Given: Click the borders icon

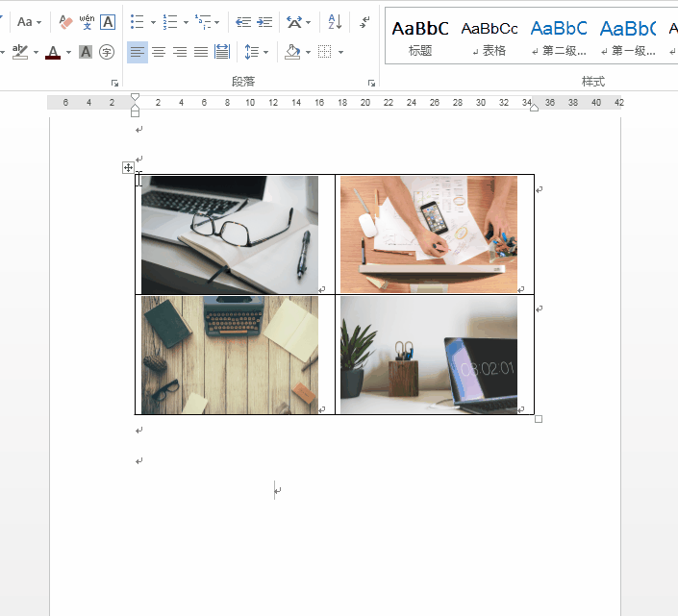Looking at the screenshot, I should point(325,52).
